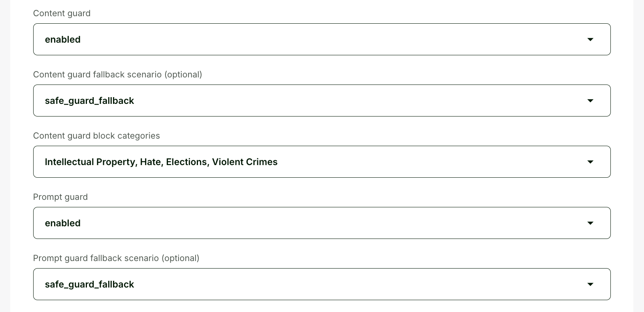Click 'Content guard fallback scenario (optional)' label

coord(118,75)
